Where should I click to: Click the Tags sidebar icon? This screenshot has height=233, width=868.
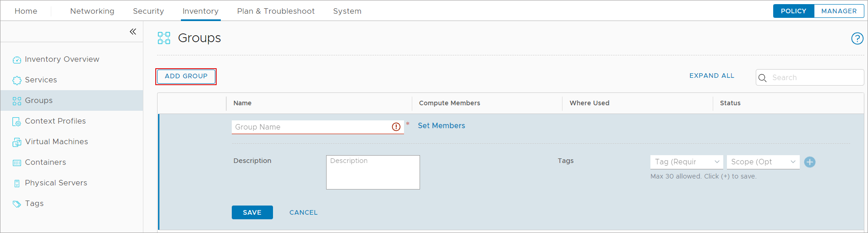[17, 204]
